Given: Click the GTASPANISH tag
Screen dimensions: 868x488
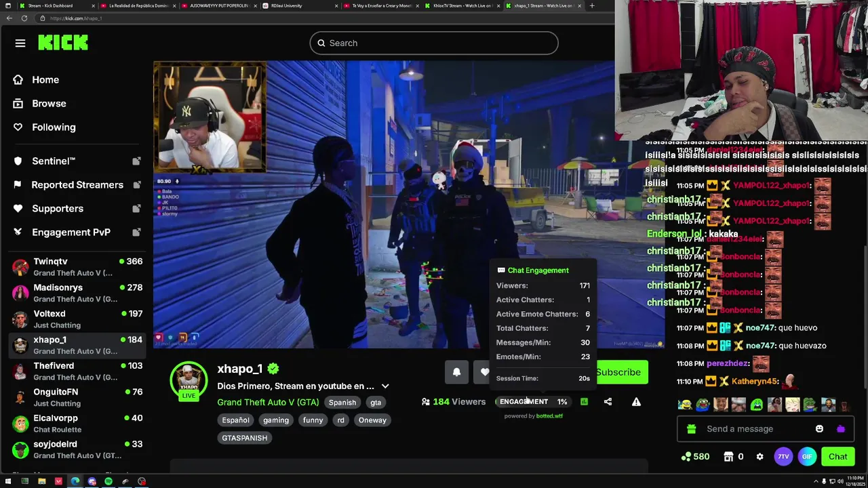Looking at the screenshot, I should click(x=244, y=438).
